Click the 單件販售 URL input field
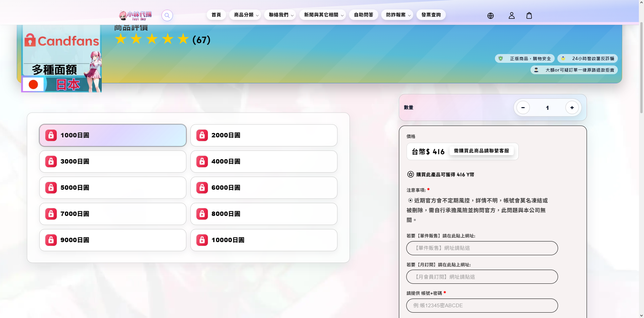 click(482, 248)
